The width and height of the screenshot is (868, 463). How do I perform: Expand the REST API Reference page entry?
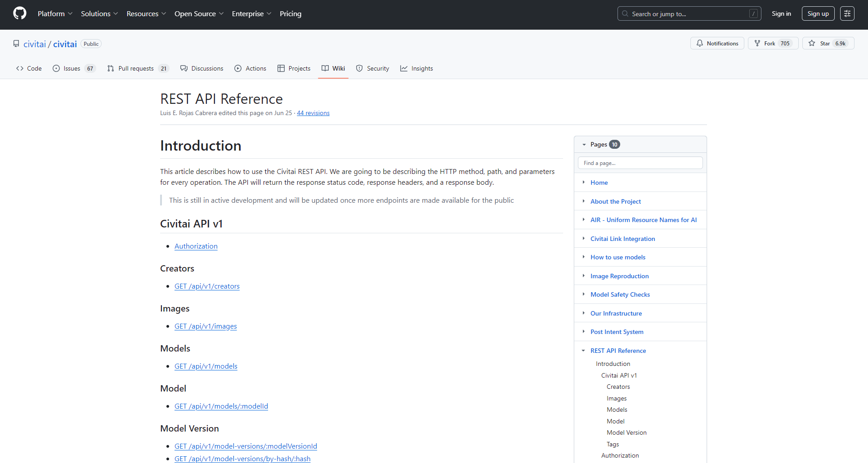(x=583, y=350)
